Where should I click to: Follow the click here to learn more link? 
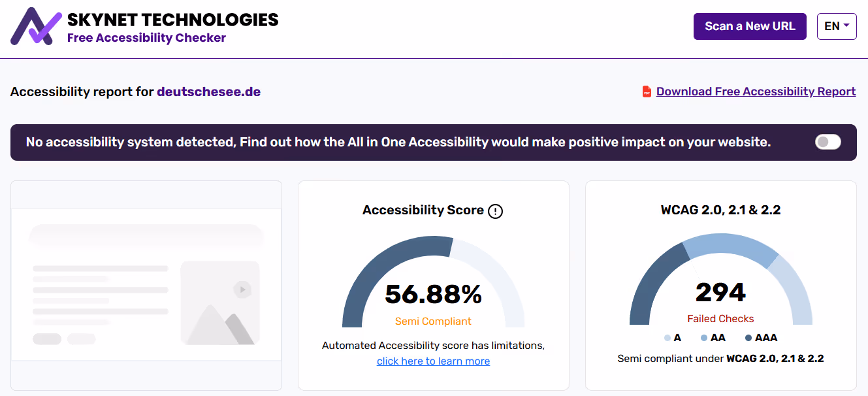(x=433, y=361)
